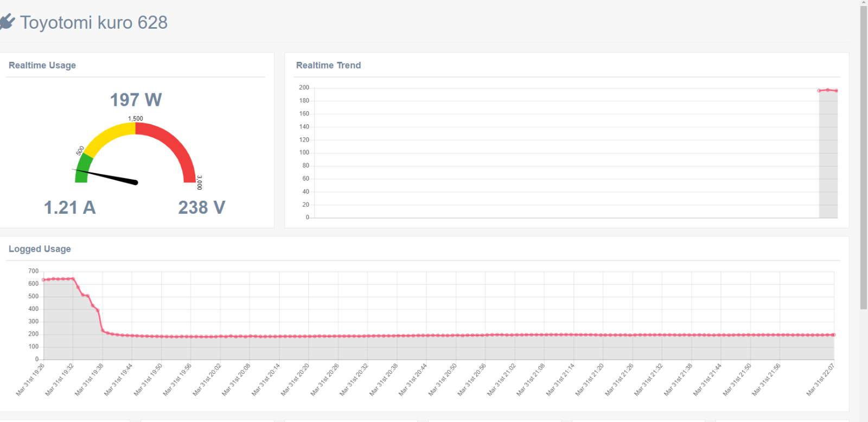868x422 pixels.
Task: Click the green segment of the gauge
Action: [82, 167]
